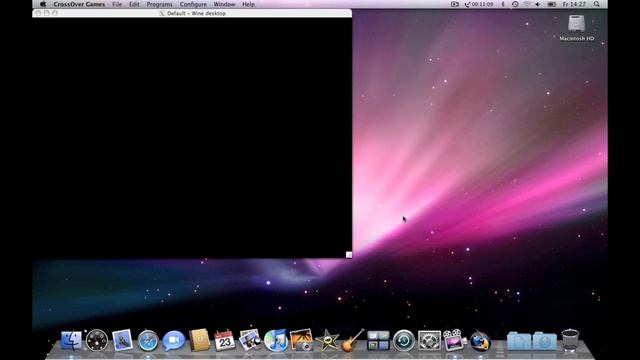640x360 pixels.
Task: Click the Wine desktop window resize grip
Action: pos(349,255)
